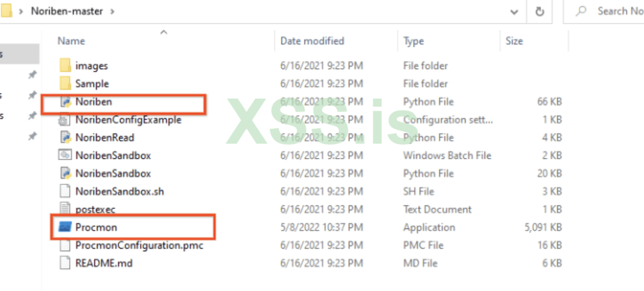Select the ProcmonConfiguration.pmc file
Image resolution: width=644 pixels, height=291 pixels.
(x=139, y=245)
